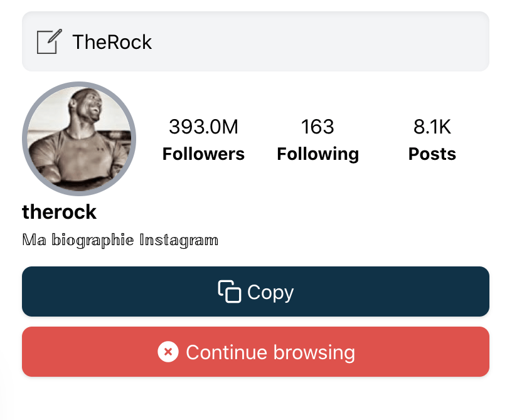Open the therock profile picture
The width and height of the screenshot is (512, 420).
click(79, 139)
